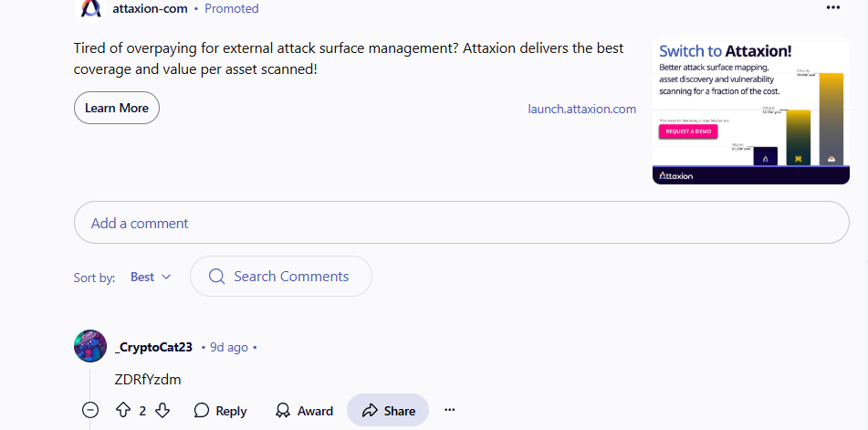Collapse the _CryptoCat23 comment thread

coord(90,411)
